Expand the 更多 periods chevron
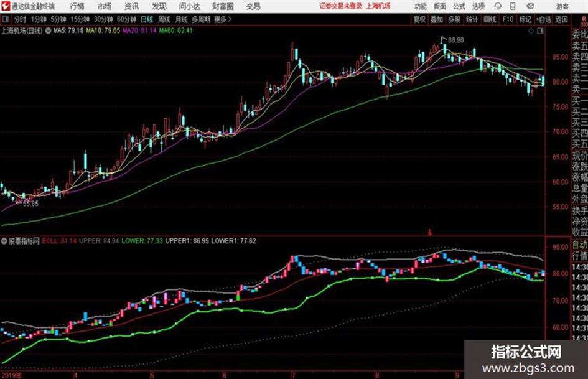588x379 pixels. click(223, 19)
